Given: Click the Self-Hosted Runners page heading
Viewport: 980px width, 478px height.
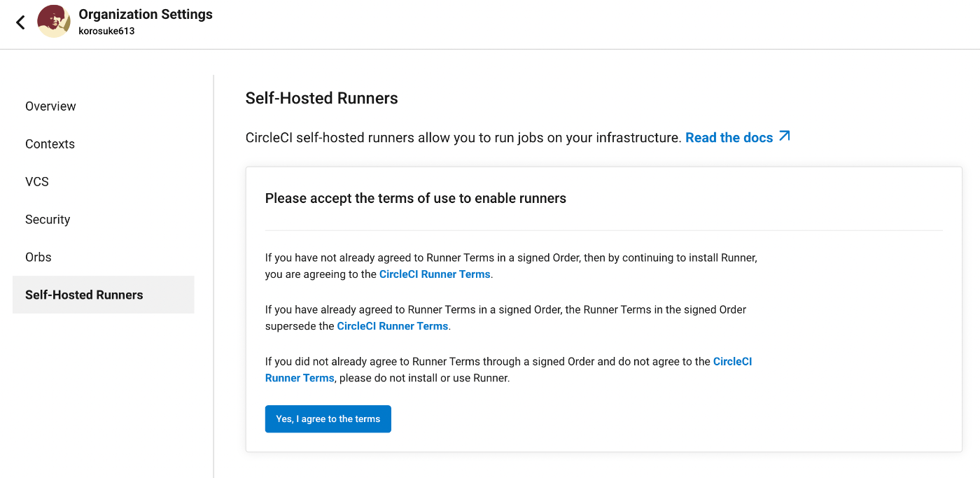Looking at the screenshot, I should [322, 99].
